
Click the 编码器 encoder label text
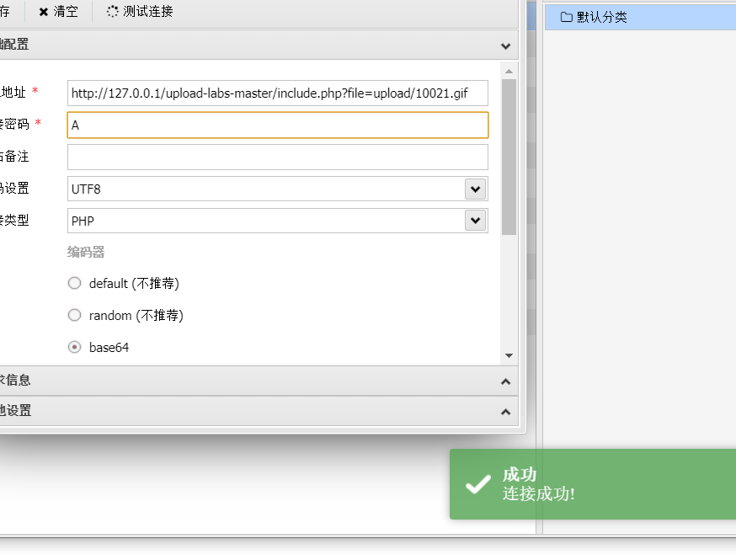click(86, 252)
